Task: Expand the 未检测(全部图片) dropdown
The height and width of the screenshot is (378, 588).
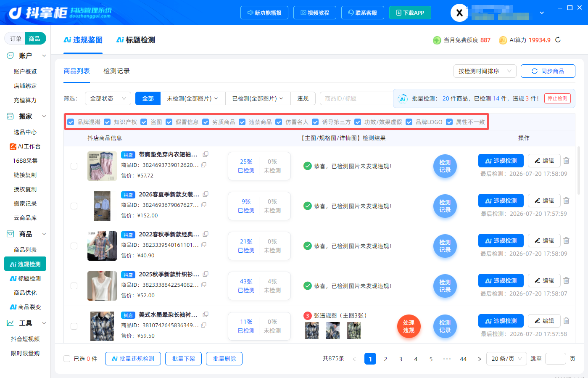Action: [x=193, y=98]
